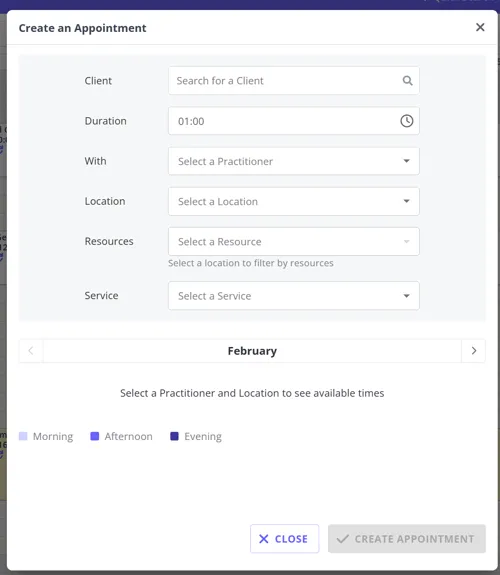Edit the 01:00 duration field

[x=293, y=121]
